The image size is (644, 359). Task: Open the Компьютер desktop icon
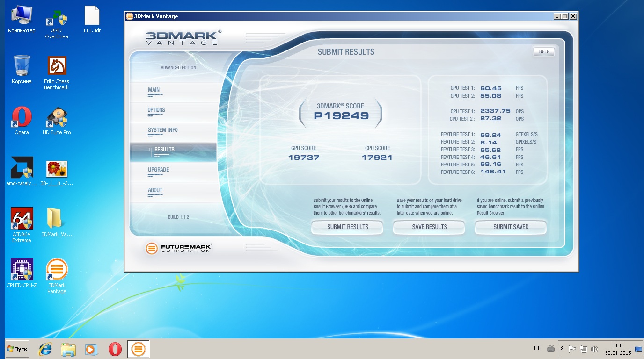22,20
